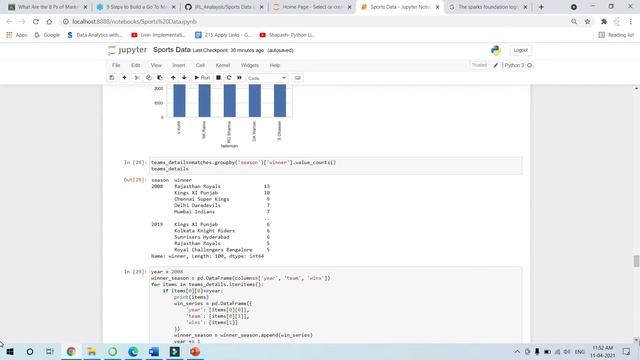Open the File menu
Viewport: 640px width, 360px height.
coord(116,65)
